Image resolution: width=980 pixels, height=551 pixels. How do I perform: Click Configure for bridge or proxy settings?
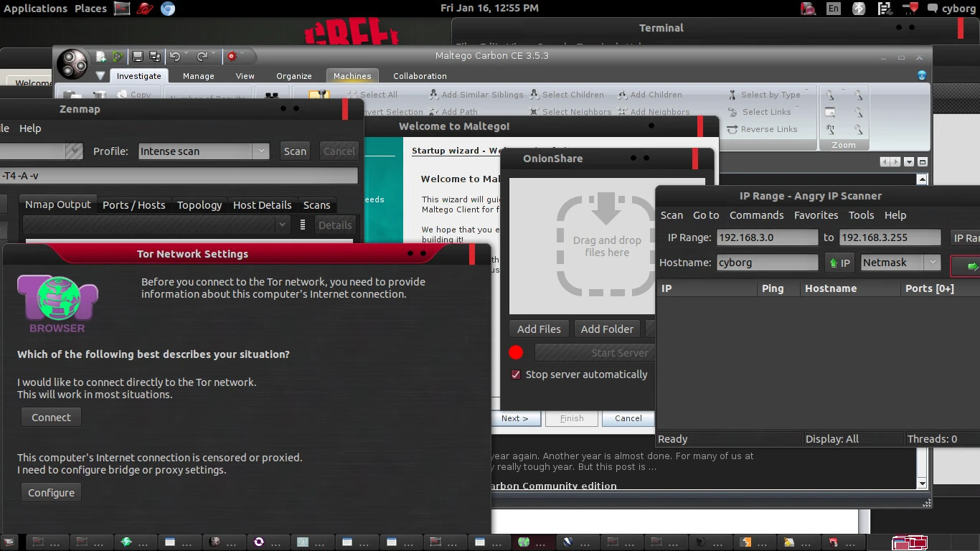[51, 493]
